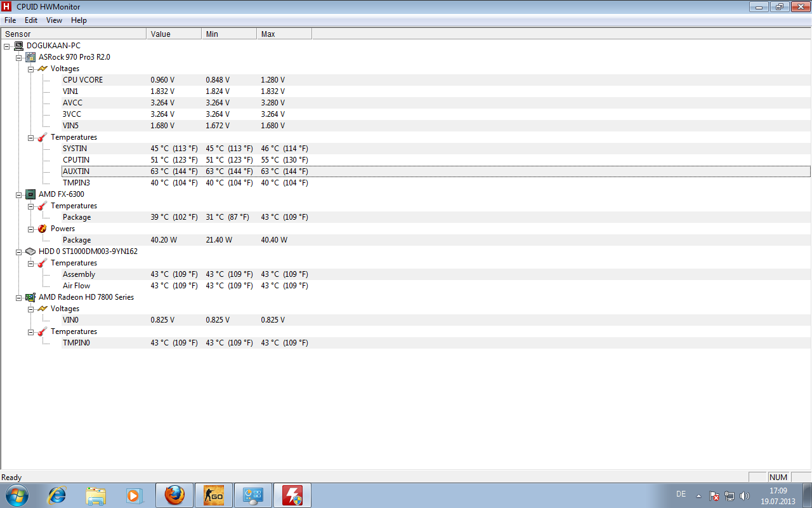Click the DOGUKAAN-PC computer icon

point(18,46)
